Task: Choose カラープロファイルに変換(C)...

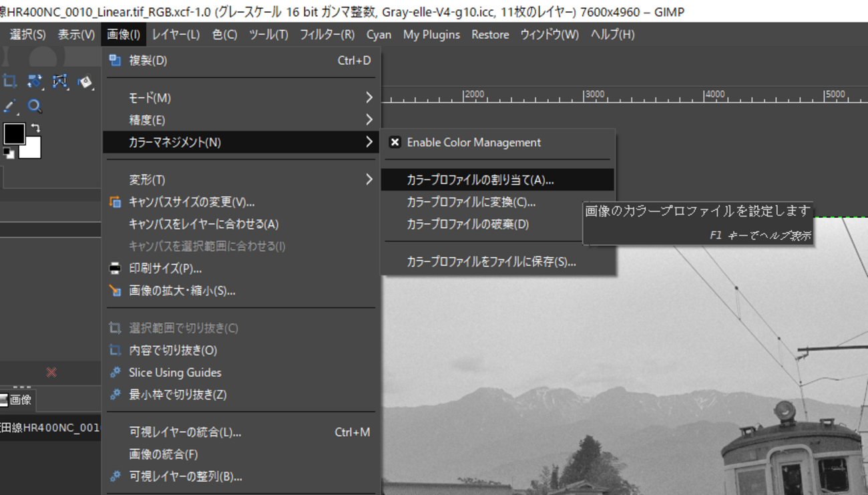Action: pyautogui.click(x=497, y=202)
